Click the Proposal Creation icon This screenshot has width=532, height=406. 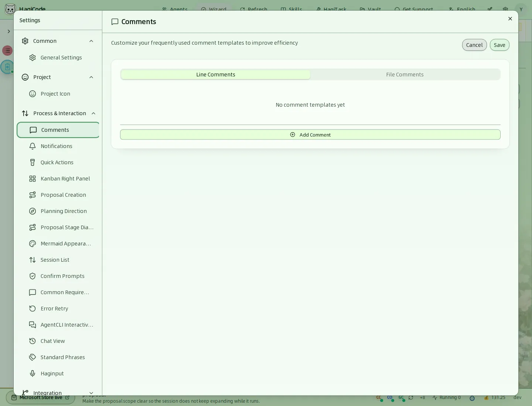pyautogui.click(x=33, y=195)
